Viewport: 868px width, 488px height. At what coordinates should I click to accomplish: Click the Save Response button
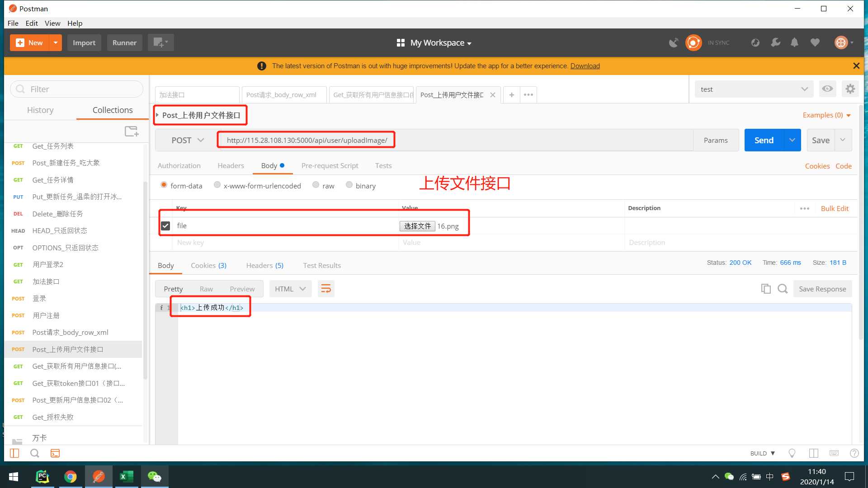tap(822, 289)
